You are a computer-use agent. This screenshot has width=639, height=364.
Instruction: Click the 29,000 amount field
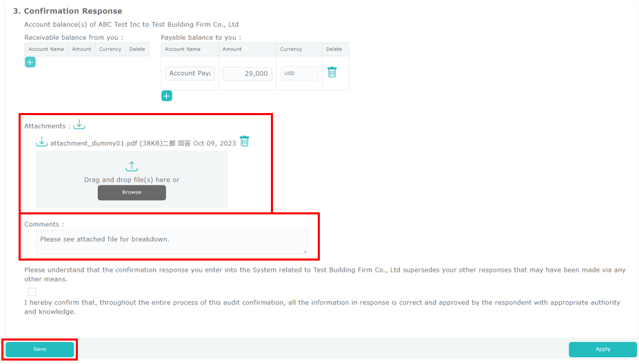(x=247, y=73)
